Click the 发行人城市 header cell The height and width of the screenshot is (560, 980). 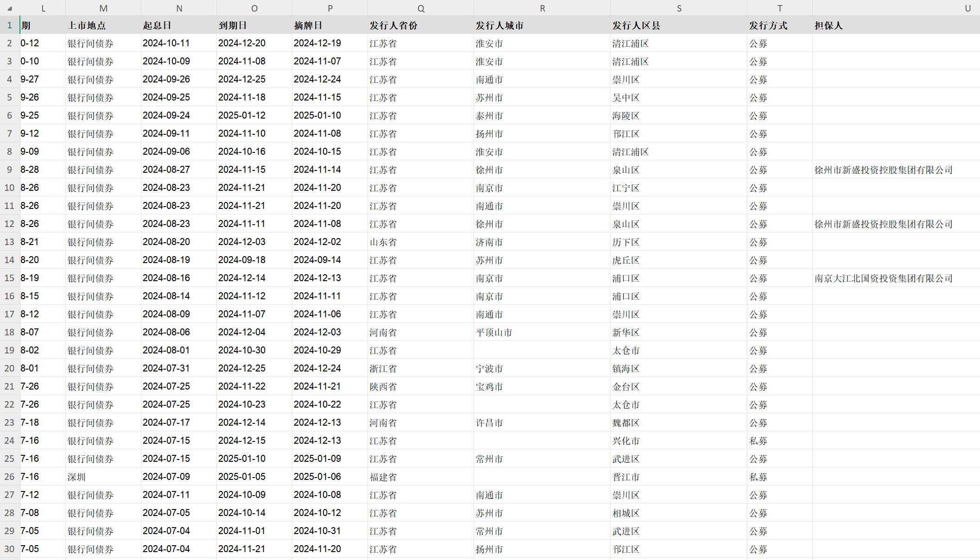[499, 25]
